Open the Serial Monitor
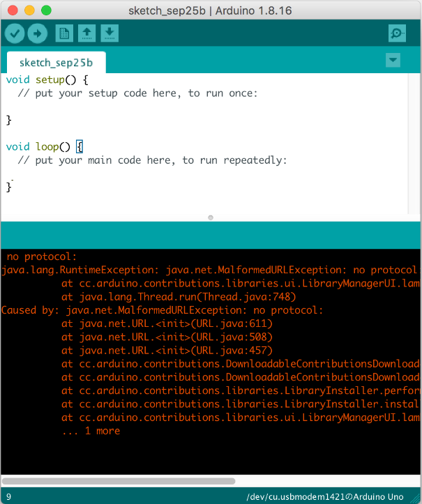 (397, 33)
